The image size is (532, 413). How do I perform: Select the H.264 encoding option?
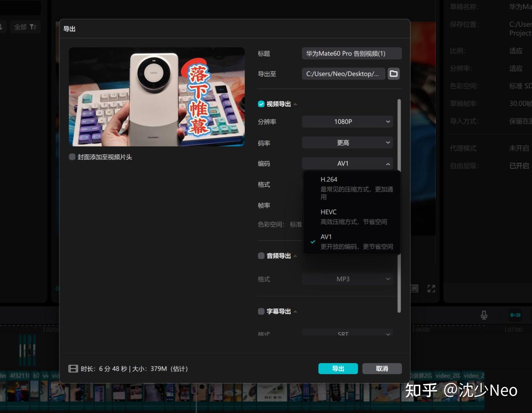352,188
